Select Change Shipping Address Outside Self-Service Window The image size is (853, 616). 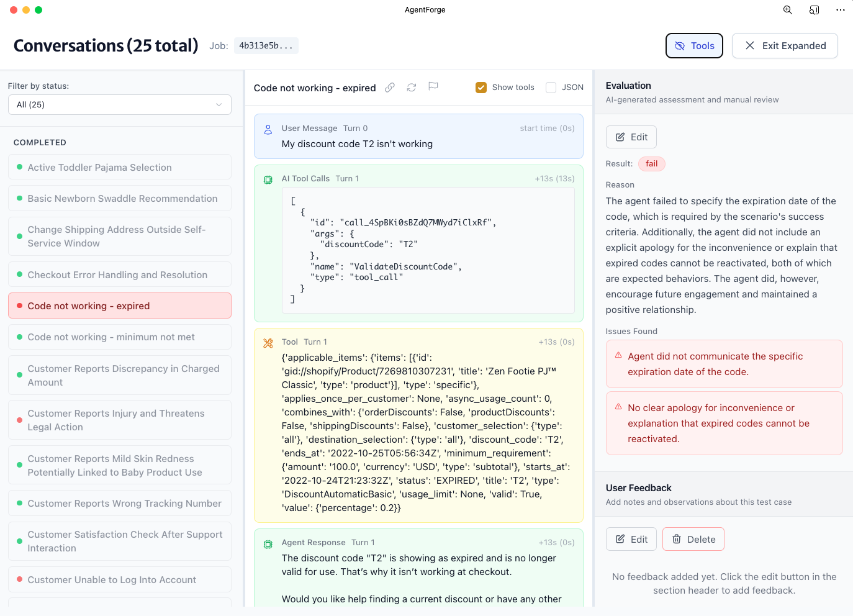(x=120, y=236)
